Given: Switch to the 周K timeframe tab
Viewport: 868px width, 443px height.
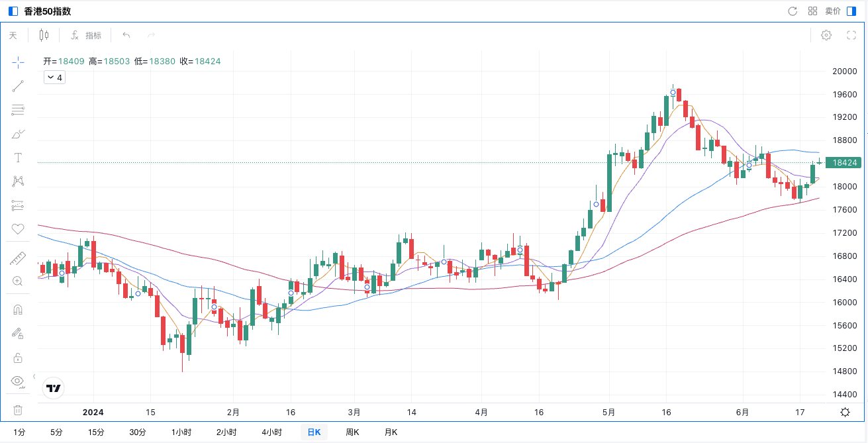Looking at the screenshot, I should click(x=352, y=432).
